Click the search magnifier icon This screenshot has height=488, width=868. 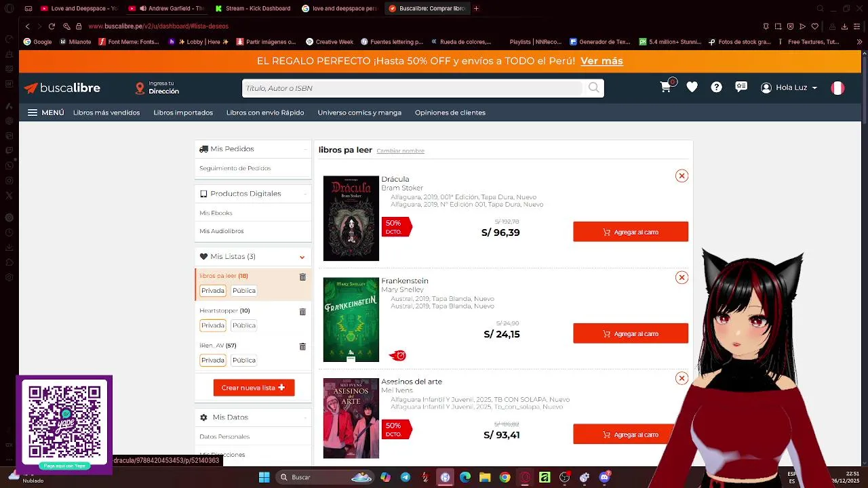(594, 88)
